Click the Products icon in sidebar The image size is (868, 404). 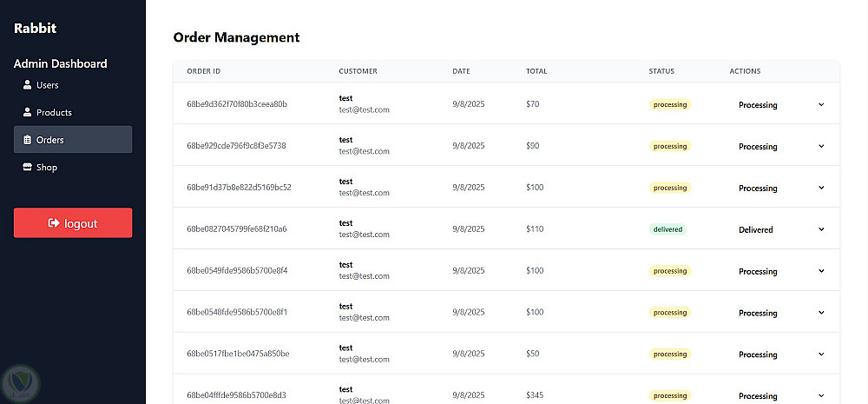(27, 112)
